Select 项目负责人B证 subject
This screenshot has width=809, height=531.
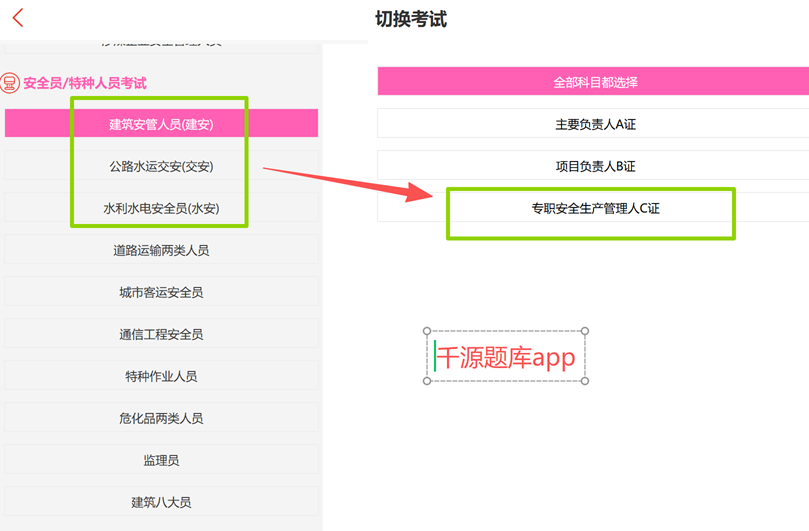(594, 166)
